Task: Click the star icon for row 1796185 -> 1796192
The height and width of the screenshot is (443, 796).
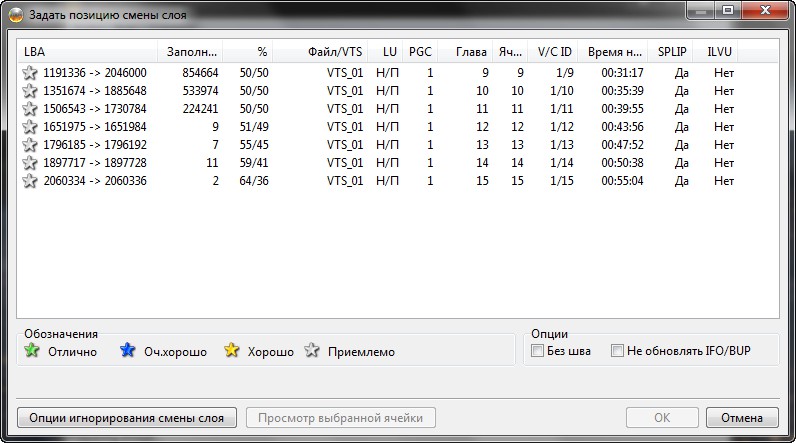Action: (30, 145)
